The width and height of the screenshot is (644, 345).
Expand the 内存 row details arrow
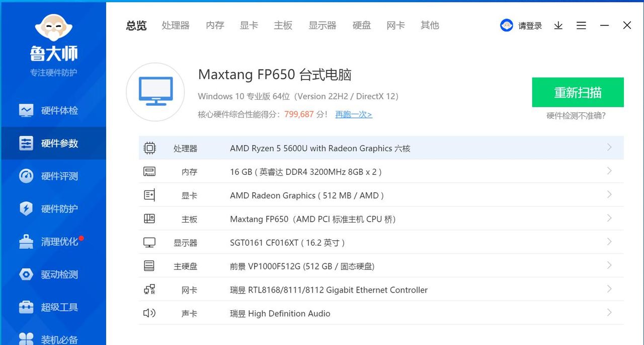609,171
